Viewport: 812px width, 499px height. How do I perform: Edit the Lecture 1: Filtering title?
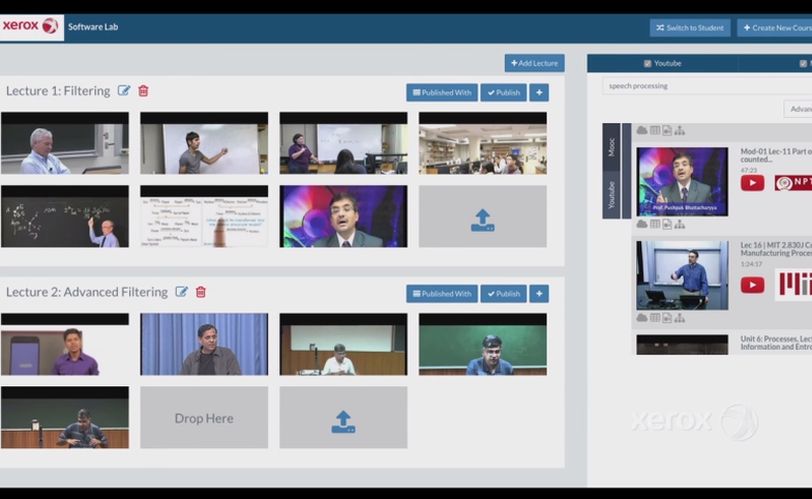(x=124, y=91)
